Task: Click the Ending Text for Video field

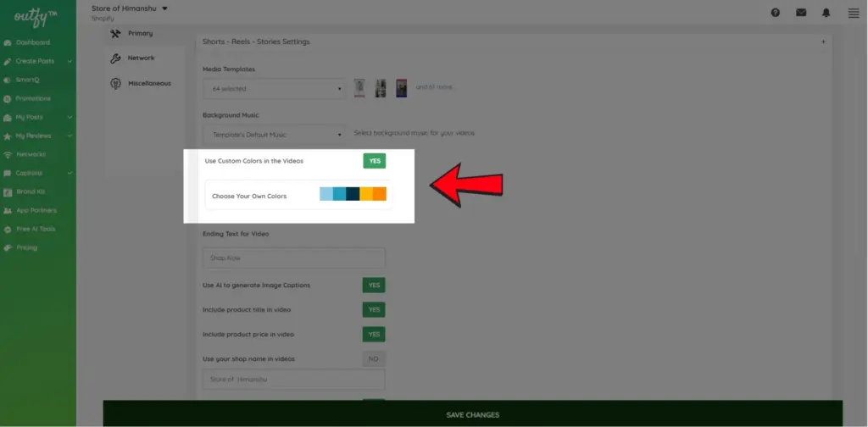Action: point(294,258)
